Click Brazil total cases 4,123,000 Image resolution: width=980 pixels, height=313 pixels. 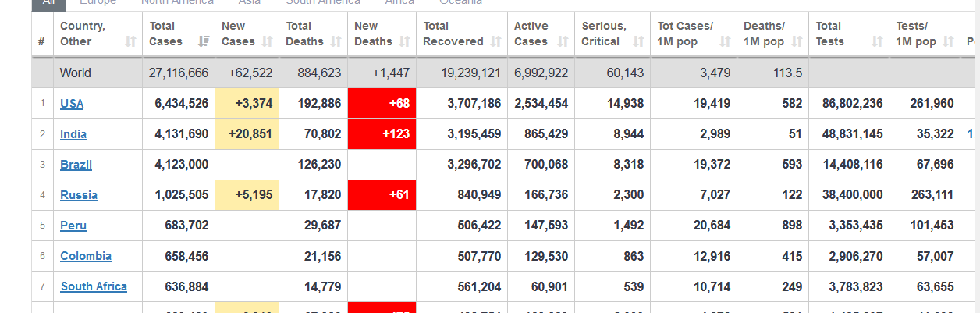point(182,164)
